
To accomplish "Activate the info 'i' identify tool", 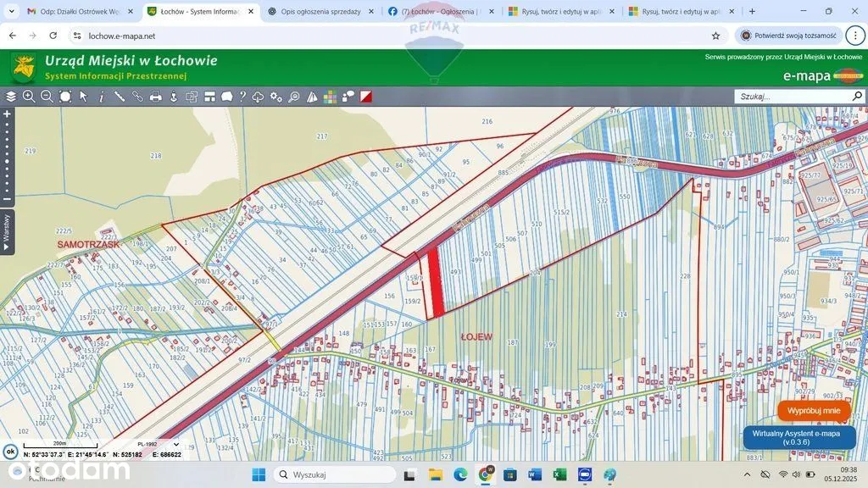I will click(102, 97).
